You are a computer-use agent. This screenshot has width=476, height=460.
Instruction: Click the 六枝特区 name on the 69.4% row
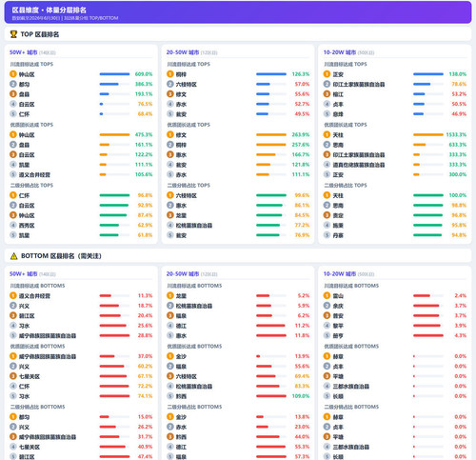187,376
